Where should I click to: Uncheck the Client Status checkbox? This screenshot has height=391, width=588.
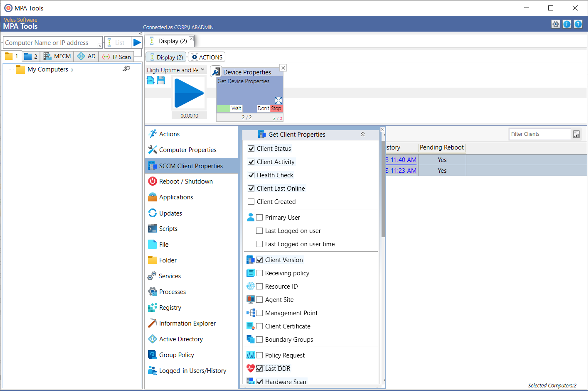pyautogui.click(x=251, y=149)
